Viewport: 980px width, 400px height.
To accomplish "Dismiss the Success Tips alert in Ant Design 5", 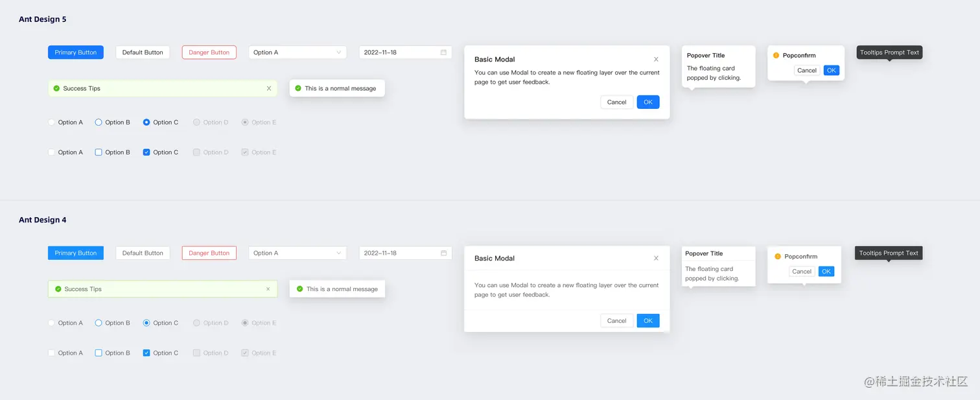I will tap(269, 88).
